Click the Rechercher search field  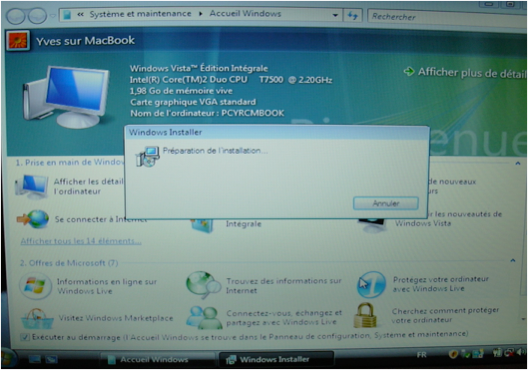click(447, 16)
